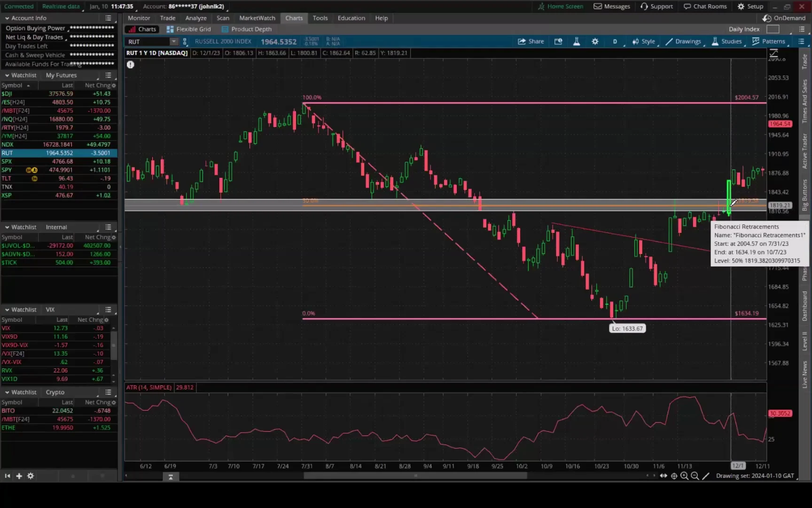Open chart settings gear icon
Screen dimensions: 812x508
pyautogui.click(x=595, y=41)
